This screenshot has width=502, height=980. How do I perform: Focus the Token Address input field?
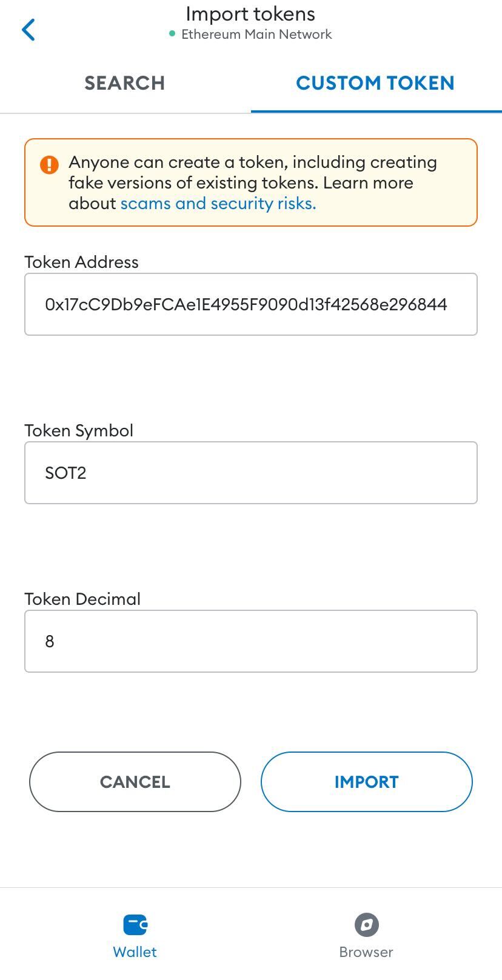pyautogui.click(x=251, y=304)
